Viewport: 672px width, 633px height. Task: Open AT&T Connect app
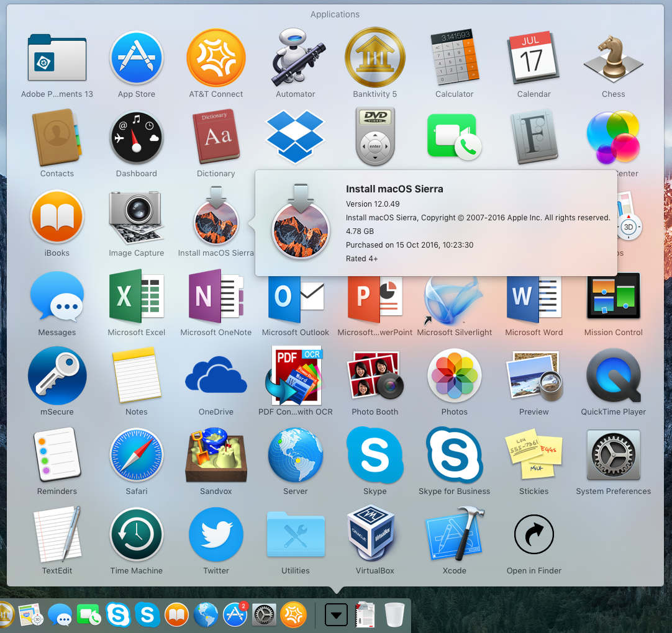click(x=216, y=57)
